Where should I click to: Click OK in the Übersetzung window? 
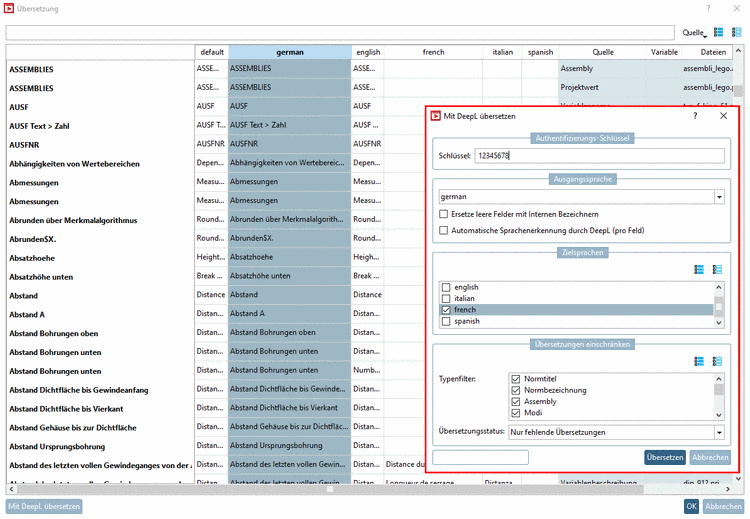pyautogui.click(x=691, y=506)
